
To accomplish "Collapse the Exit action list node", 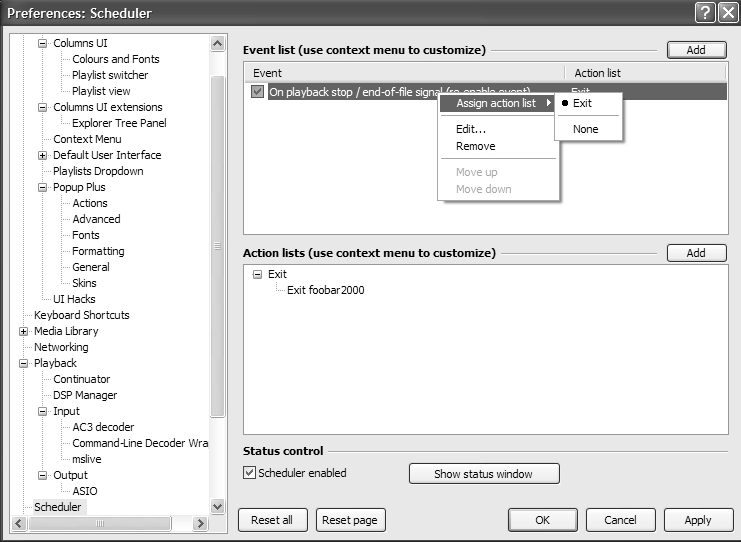I will coord(257,274).
